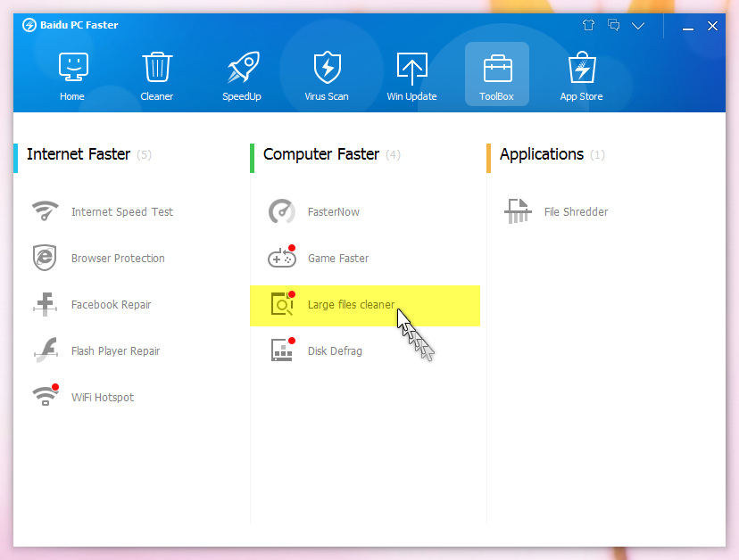Click the FasterNow speedometer icon
Screen dimensions: 739x560
282,211
